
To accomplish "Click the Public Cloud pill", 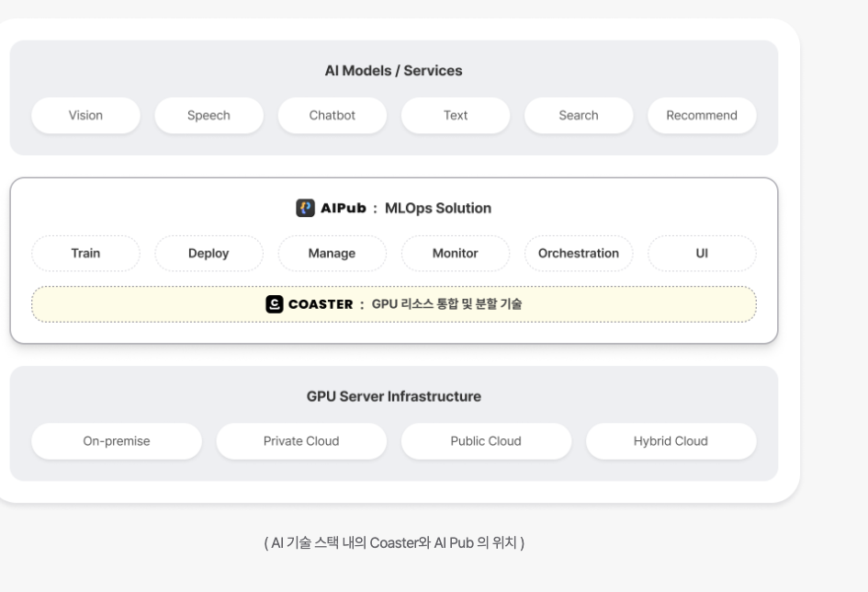I will 486,441.
